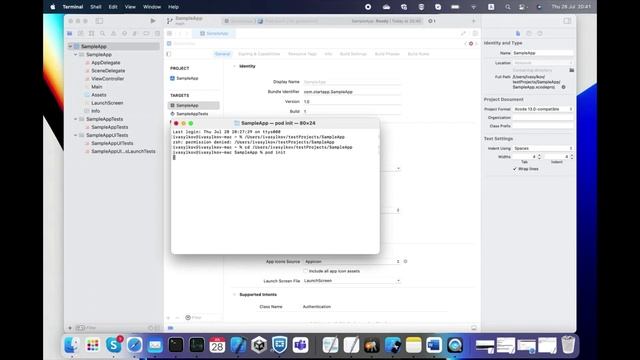Open the View menu
The image size is (640, 360).
pyautogui.click(x=130, y=7)
